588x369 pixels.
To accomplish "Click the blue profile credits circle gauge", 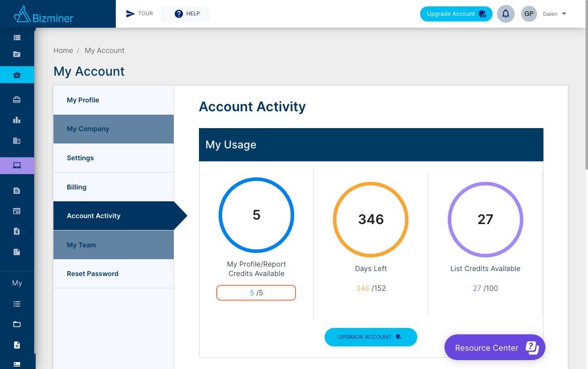I will (x=256, y=215).
